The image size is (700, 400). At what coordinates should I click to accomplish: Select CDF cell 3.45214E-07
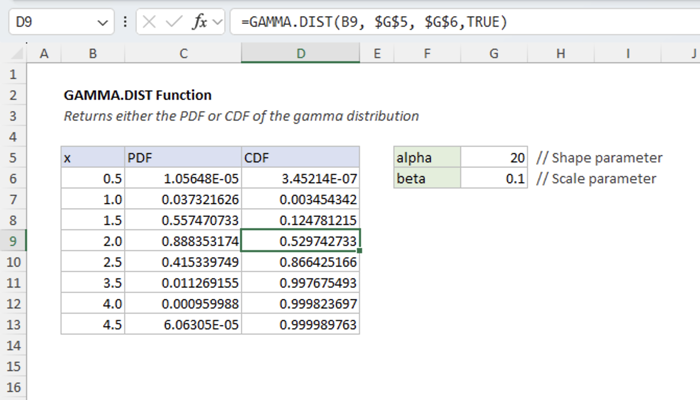(300, 179)
